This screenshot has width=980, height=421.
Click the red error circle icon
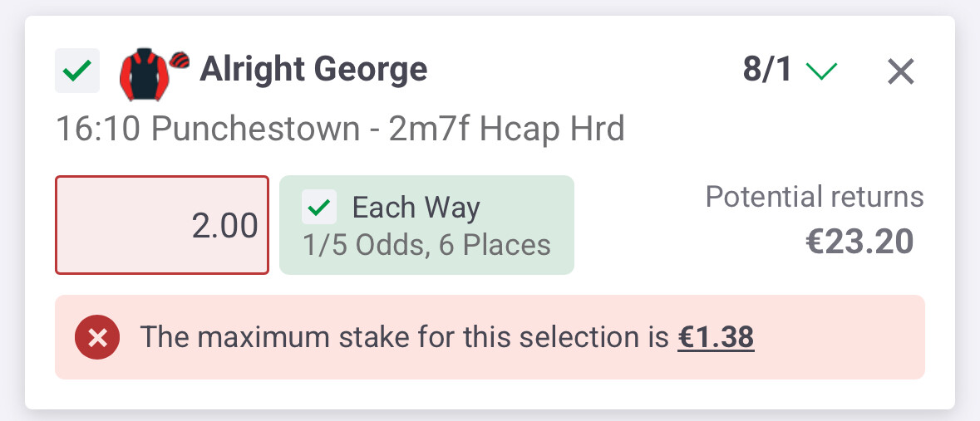[97, 338]
